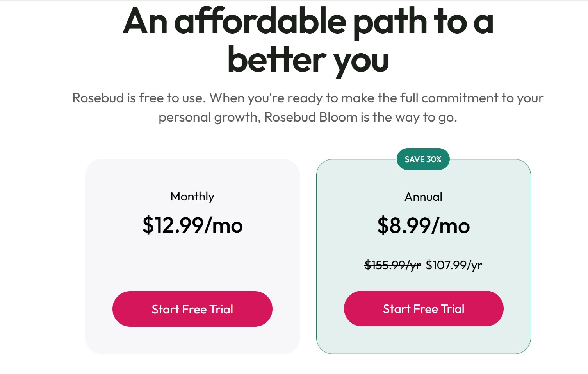Click empty space below Monthly's trial button
Screen dimensions: 588x374
point(192,340)
